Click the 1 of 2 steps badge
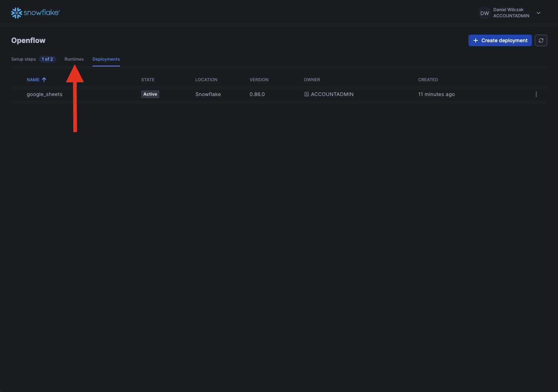This screenshot has width=558, height=392. (47, 59)
